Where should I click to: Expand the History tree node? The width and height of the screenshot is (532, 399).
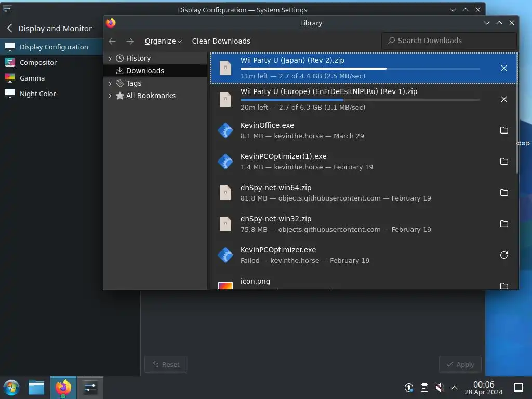click(x=110, y=58)
